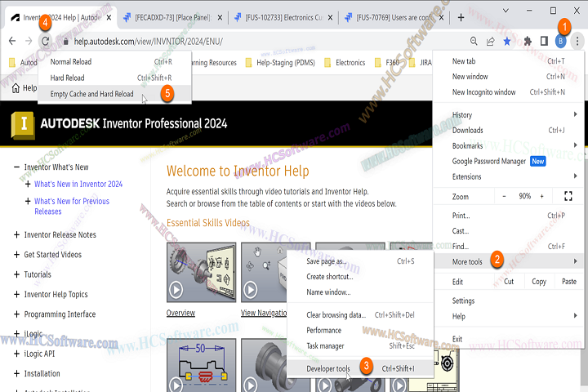Click the browser forward arrow

pos(29,41)
